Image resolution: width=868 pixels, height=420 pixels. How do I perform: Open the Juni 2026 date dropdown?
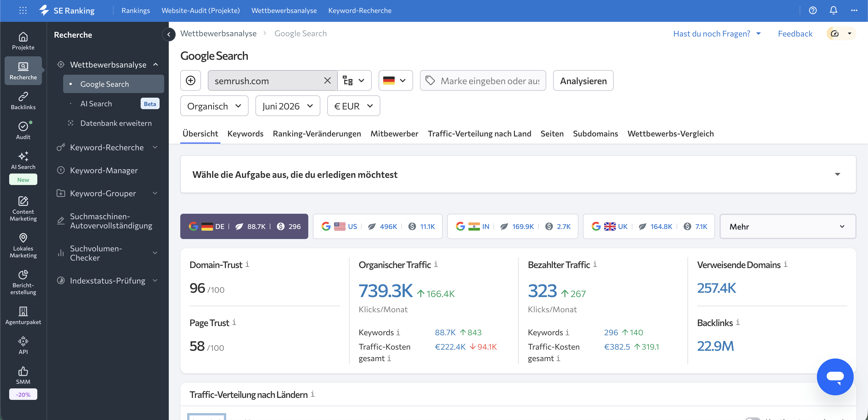point(287,106)
